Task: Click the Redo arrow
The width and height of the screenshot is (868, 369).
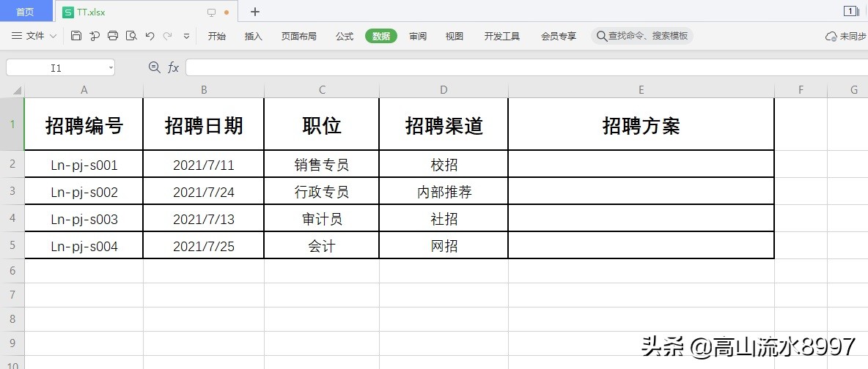Action: click(x=167, y=36)
